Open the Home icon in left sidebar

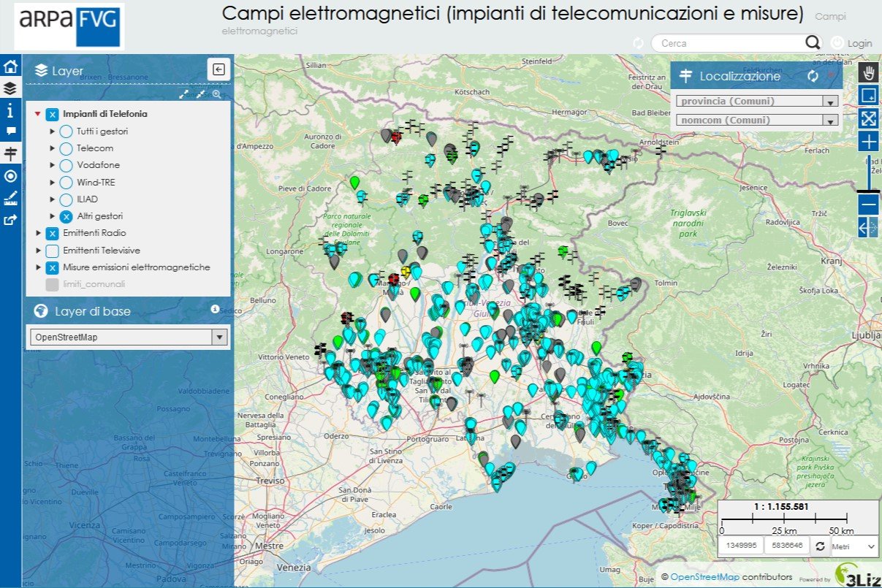pos(10,67)
